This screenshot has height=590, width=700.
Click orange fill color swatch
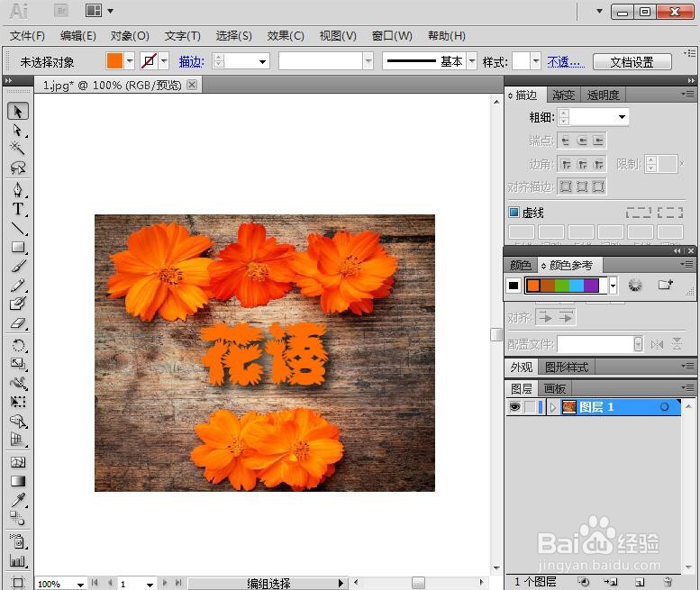(114, 60)
